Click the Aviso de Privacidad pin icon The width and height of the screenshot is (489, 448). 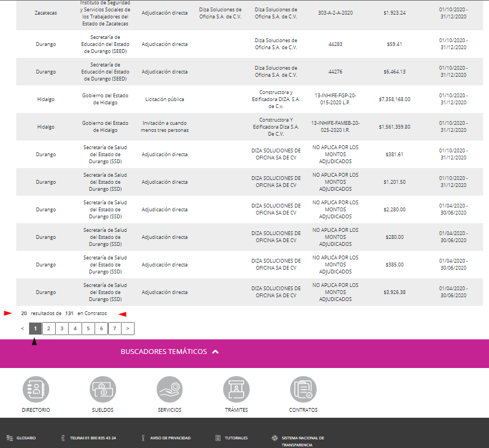click(x=143, y=438)
